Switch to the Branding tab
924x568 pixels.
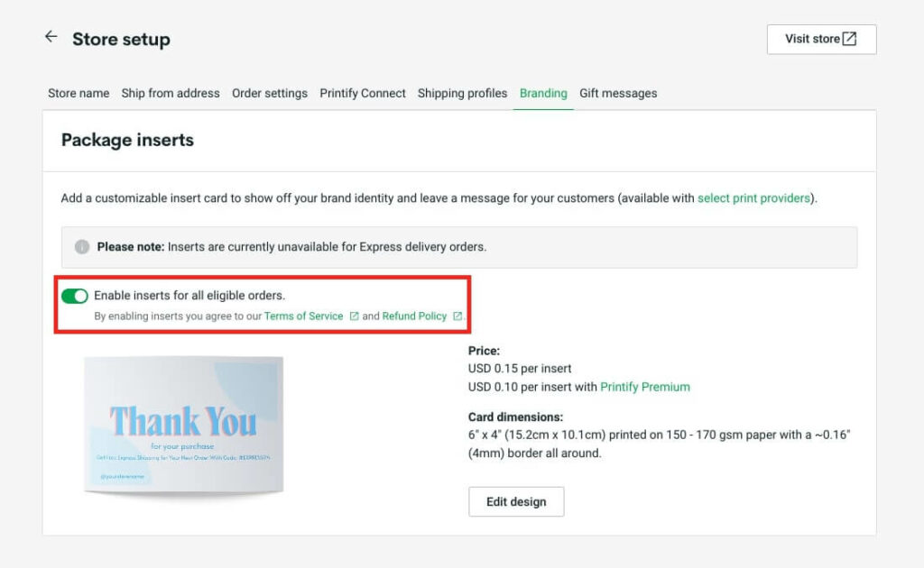click(x=542, y=93)
